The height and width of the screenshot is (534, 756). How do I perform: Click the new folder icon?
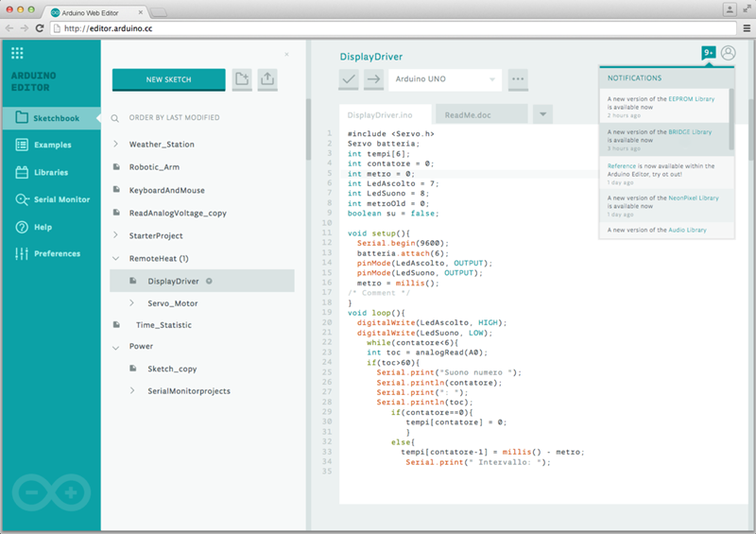point(242,79)
